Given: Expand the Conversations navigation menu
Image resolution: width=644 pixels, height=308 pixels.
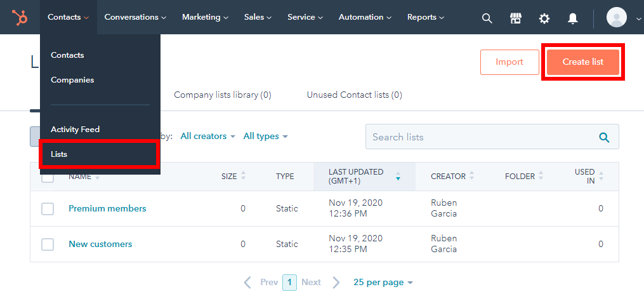Looking at the screenshot, I should click(x=135, y=17).
